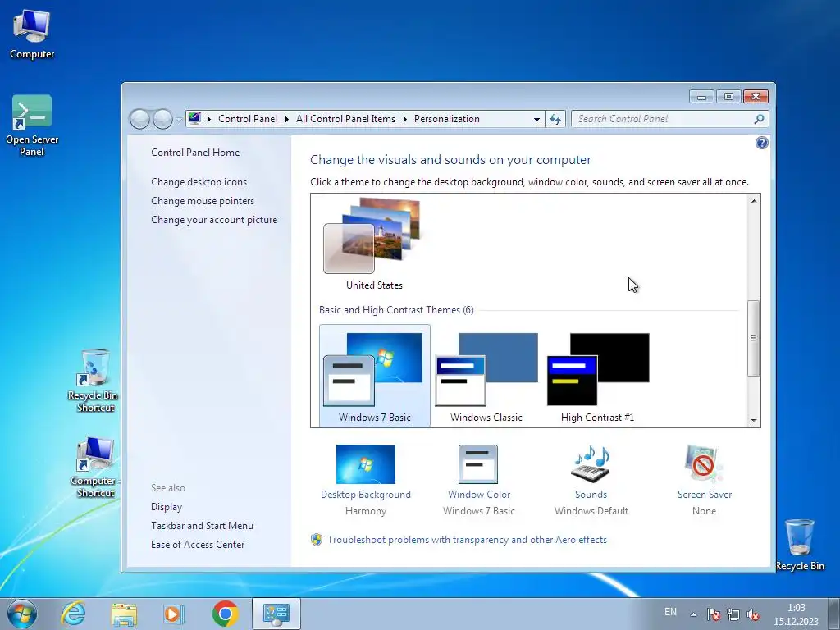
Task: Select the Recycle Bin Shortcut icon
Action: [93, 381]
